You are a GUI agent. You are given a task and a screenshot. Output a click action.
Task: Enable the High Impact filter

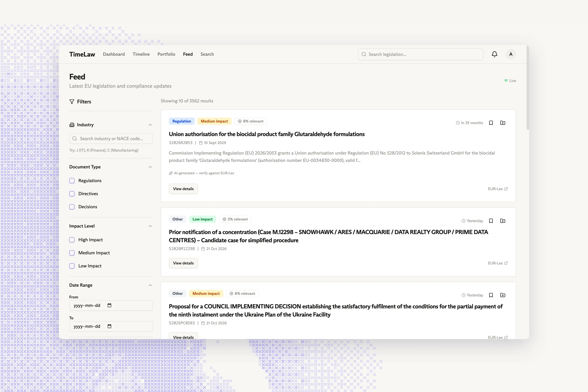72,240
